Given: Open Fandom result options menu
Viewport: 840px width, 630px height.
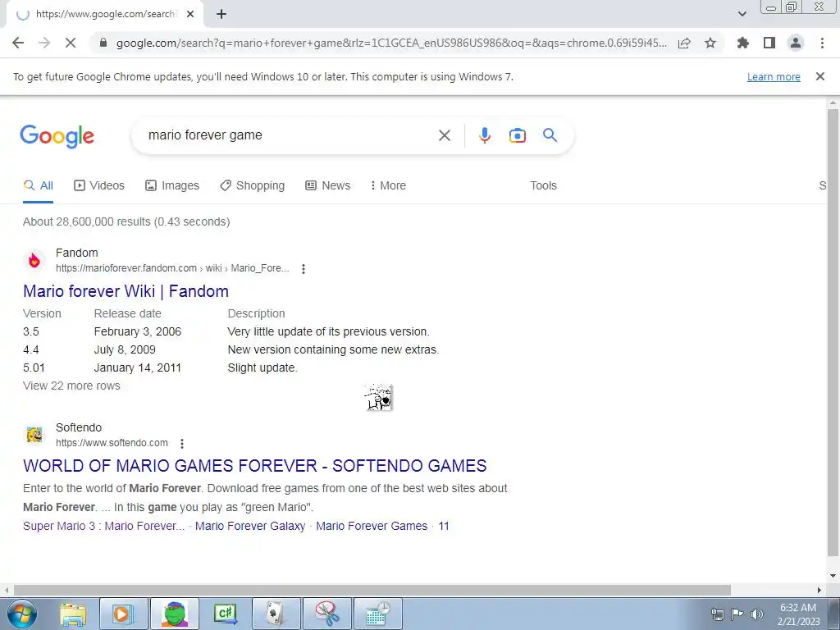Looking at the screenshot, I should pyautogui.click(x=304, y=269).
